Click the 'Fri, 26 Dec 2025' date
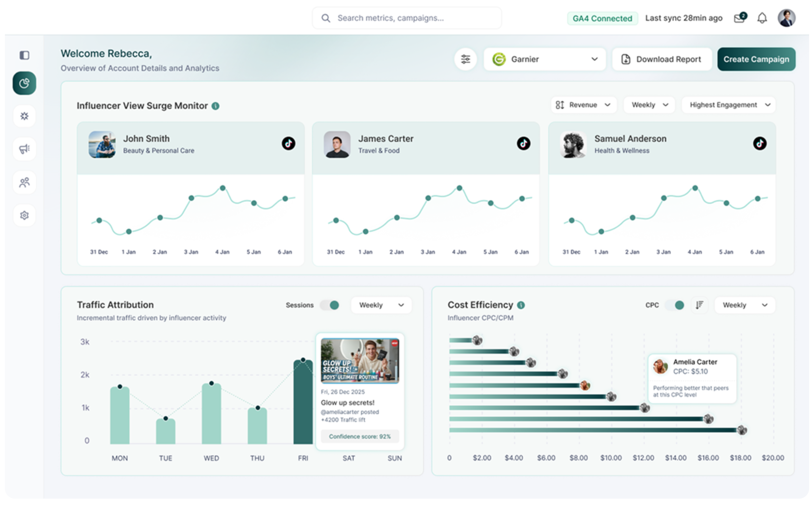812x506 pixels. click(x=343, y=392)
